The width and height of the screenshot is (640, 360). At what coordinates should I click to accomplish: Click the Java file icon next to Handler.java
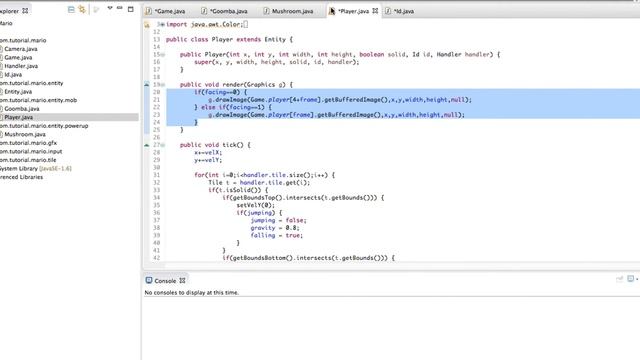pos(1,66)
